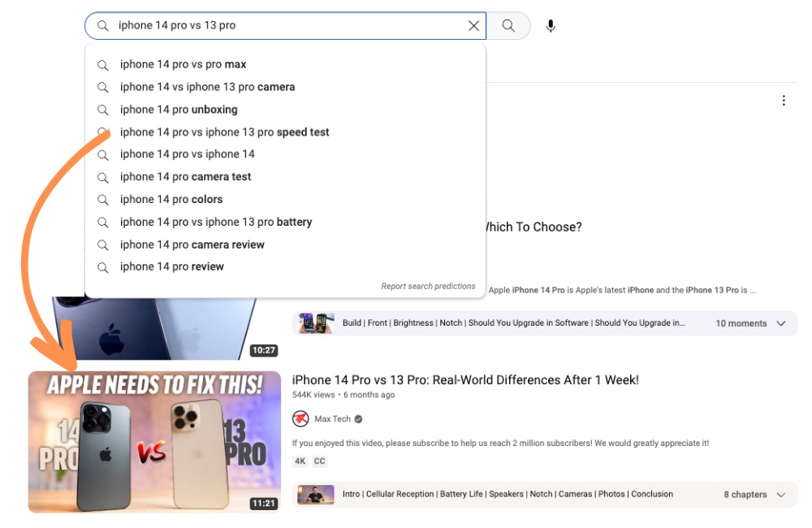
Task: Pick the "iphone 13 pro battery" suggestion
Action: click(285, 222)
